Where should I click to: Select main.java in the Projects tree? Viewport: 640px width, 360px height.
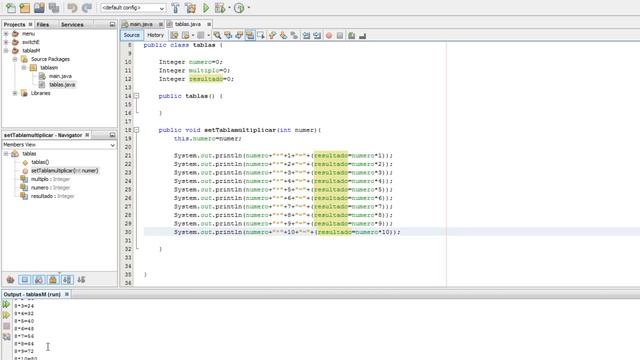pos(60,76)
